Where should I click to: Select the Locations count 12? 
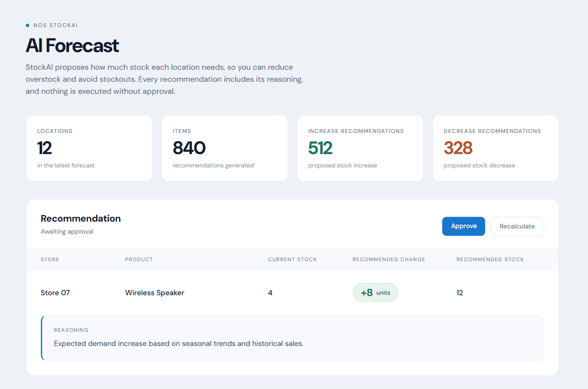pyautogui.click(x=44, y=148)
